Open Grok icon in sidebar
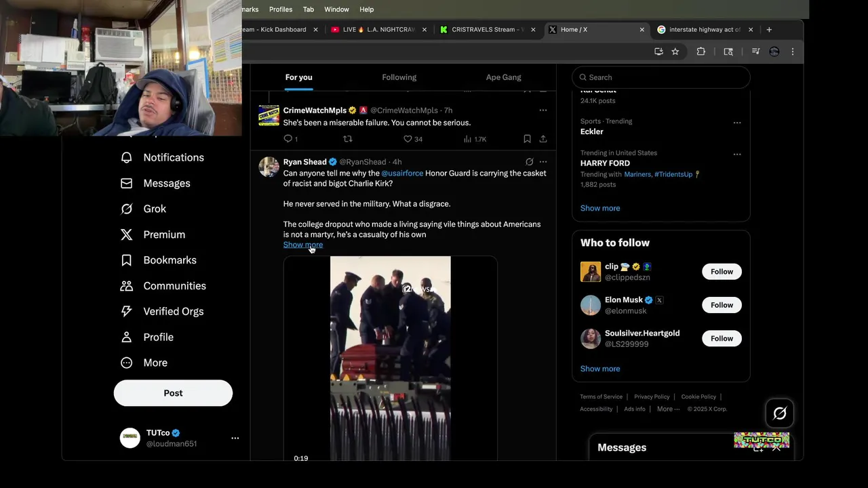 coord(126,209)
